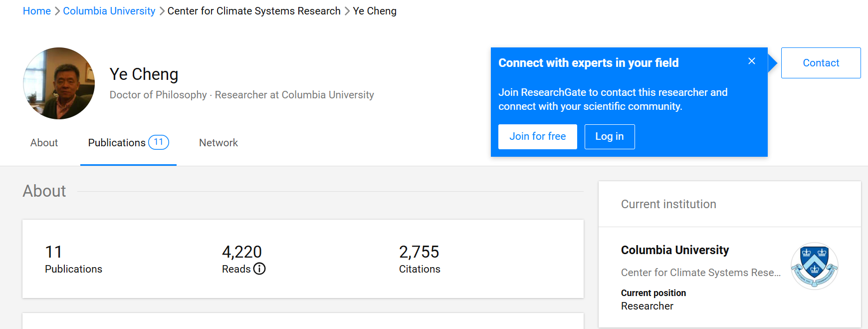Click the Publications count badge 11
Viewport: 868px width, 329px height.
159,142
